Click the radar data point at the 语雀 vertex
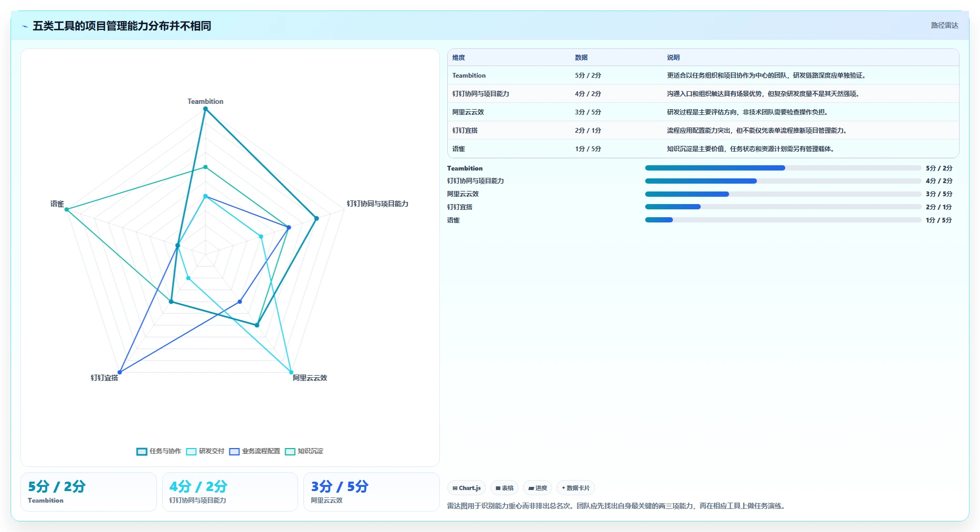 tap(67, 210)
